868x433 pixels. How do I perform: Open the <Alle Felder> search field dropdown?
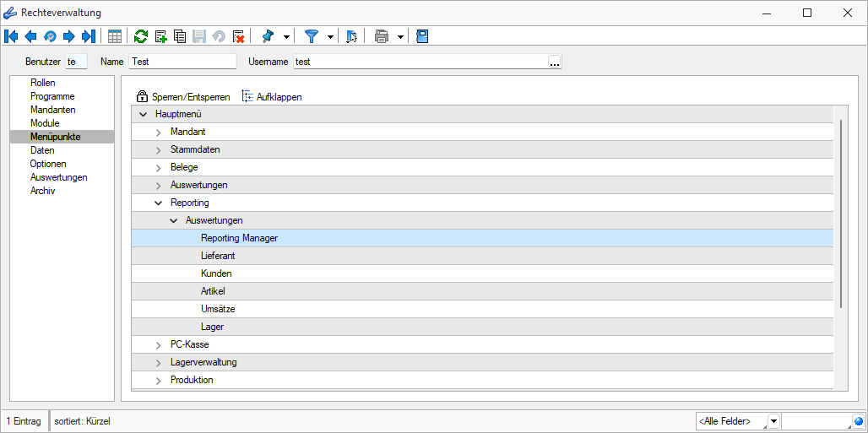773,421
